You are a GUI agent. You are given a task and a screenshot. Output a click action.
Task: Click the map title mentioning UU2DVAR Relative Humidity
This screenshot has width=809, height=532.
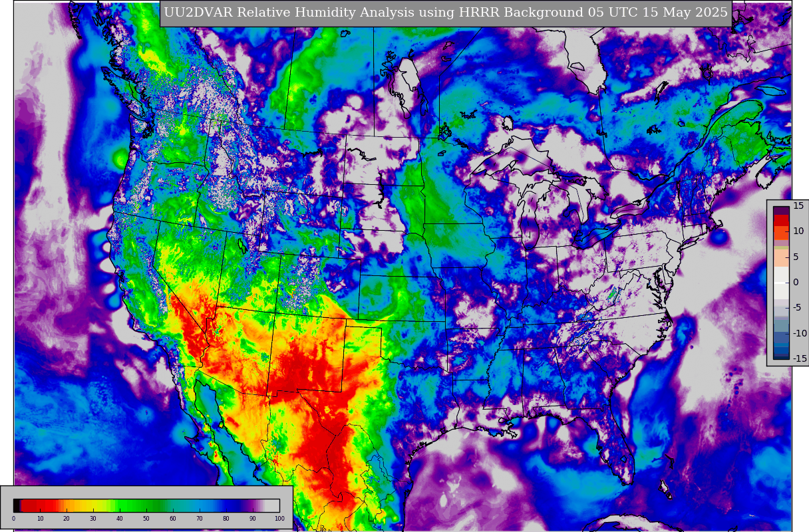pyautogui.click(x=446, y=13)
